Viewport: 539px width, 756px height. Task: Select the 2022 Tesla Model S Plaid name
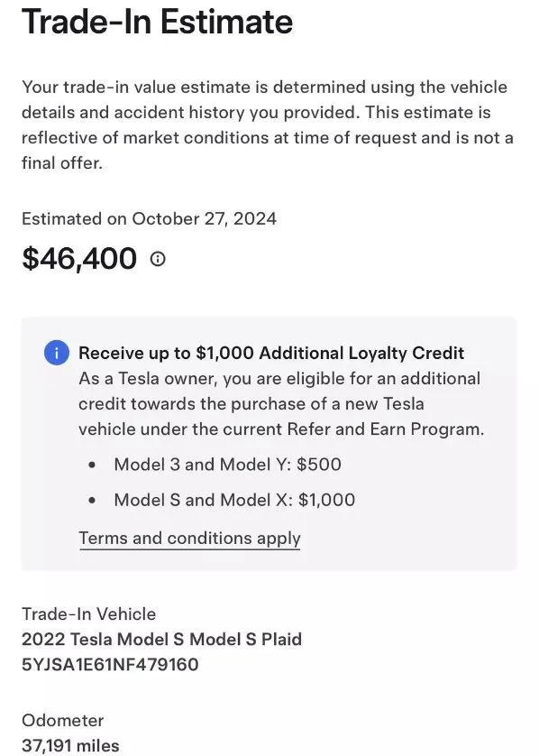[x=162, y=640]
